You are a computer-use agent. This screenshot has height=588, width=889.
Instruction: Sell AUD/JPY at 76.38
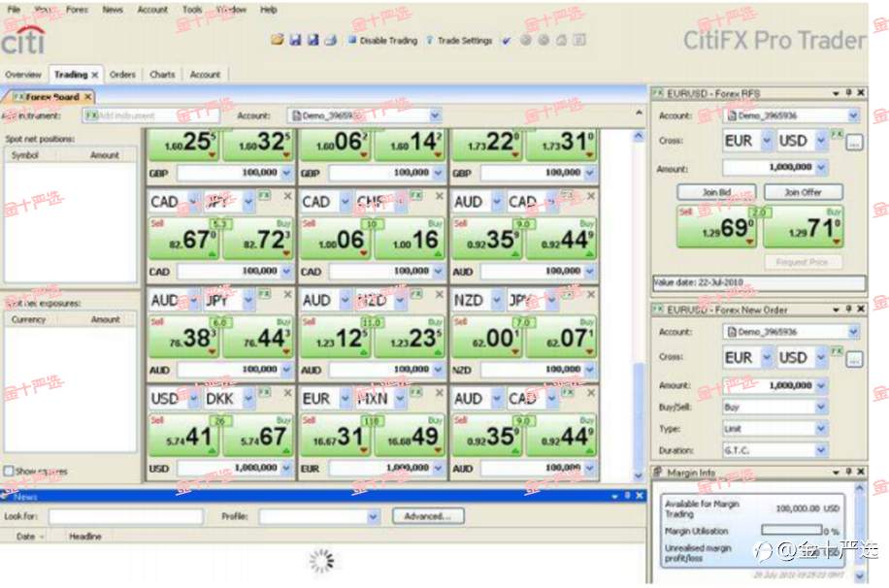(x=183, y=338)
